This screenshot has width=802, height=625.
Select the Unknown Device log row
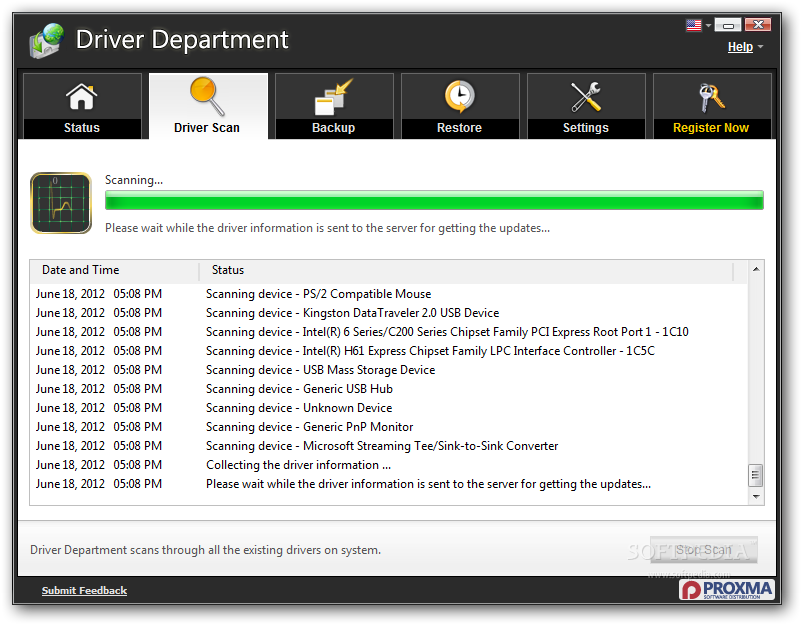pos(389,408)
